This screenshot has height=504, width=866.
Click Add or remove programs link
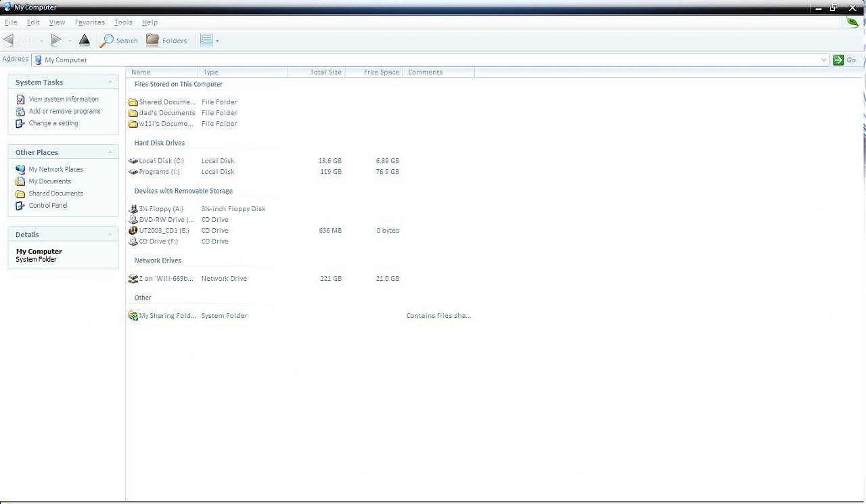(x=64, y=111)
